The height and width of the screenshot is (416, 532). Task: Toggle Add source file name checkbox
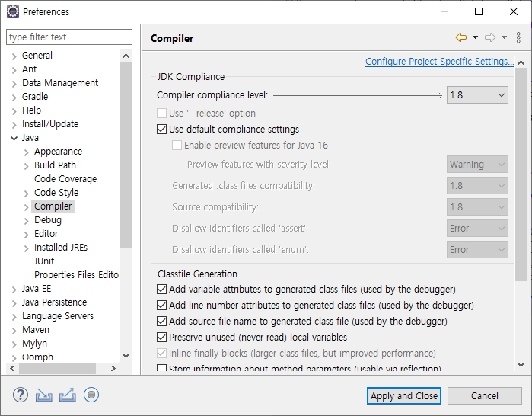pyautogui.click(x=162, y=322)
